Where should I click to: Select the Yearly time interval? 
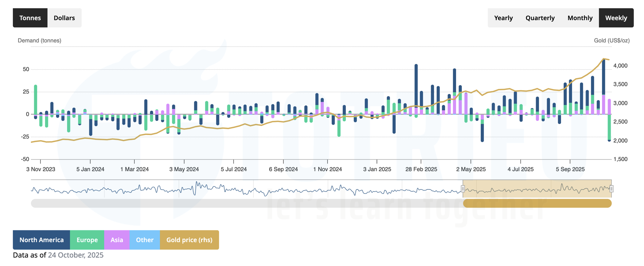tap(503, 18)
